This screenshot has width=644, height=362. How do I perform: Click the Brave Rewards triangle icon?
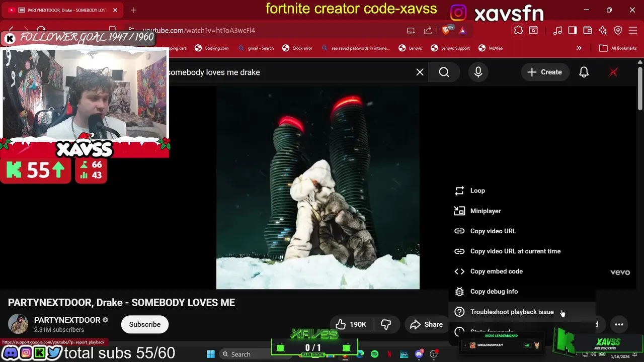pos(462,30)
